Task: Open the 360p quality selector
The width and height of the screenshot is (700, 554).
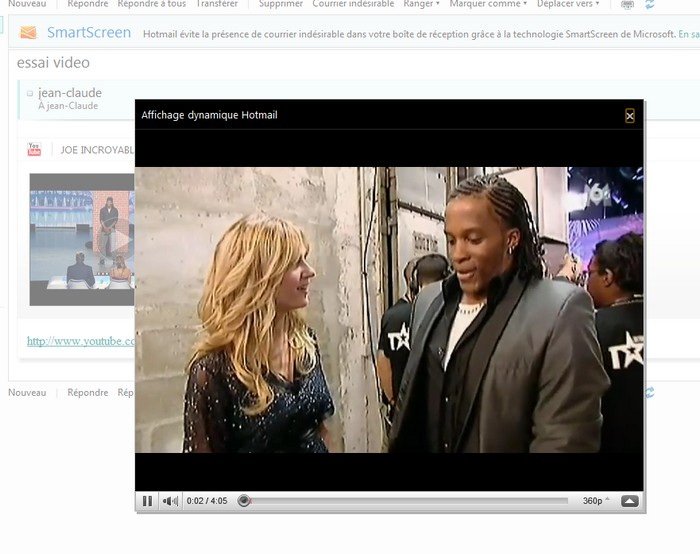Action: pyautogui.click(x=596, y=501)
